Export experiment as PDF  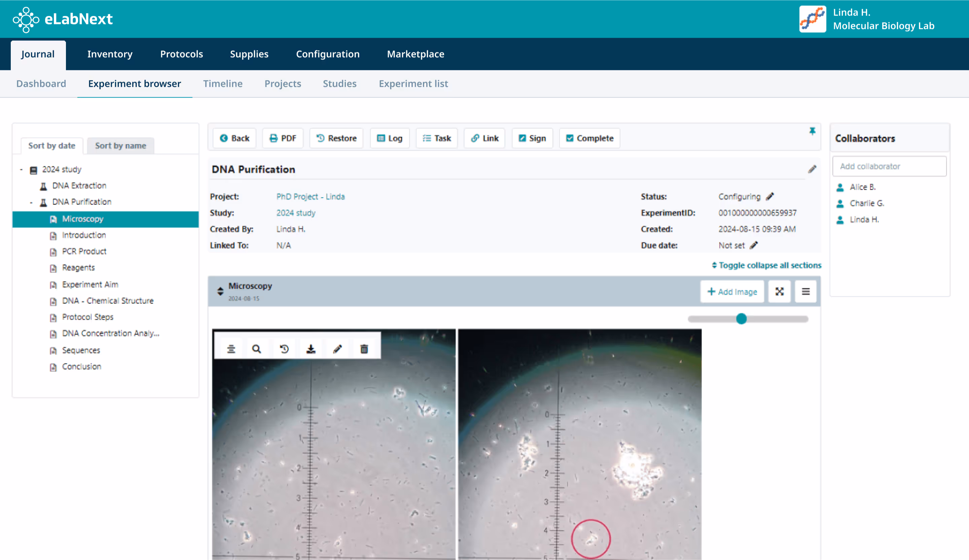click(x=283, y=138)
